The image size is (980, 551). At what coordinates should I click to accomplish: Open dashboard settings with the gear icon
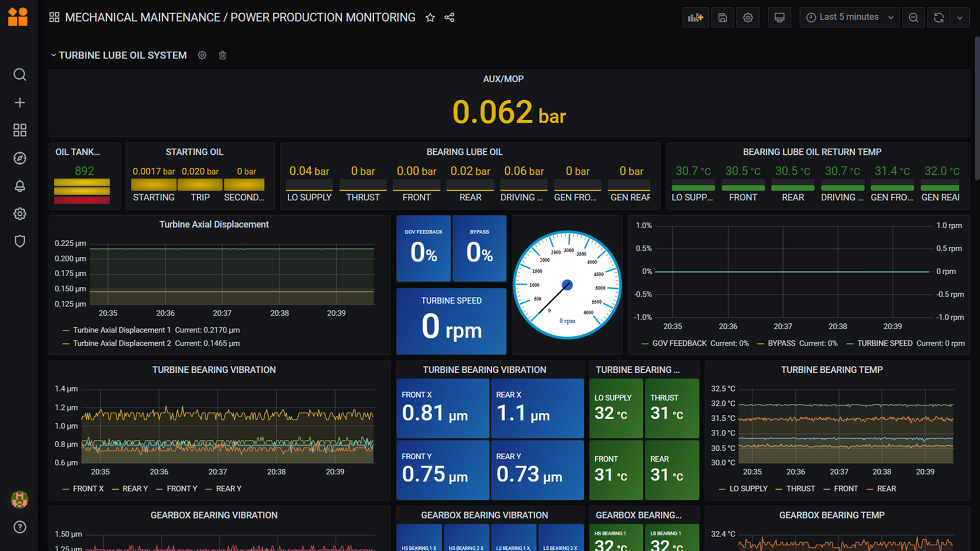(748, 17)
